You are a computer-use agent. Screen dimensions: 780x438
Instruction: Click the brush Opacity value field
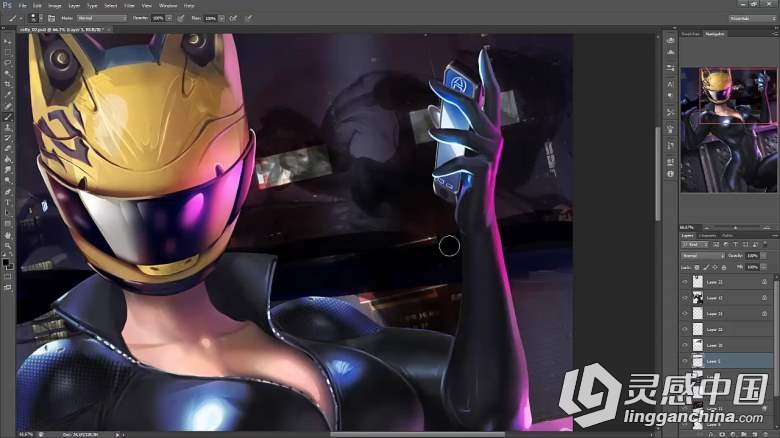pos(158,18)
